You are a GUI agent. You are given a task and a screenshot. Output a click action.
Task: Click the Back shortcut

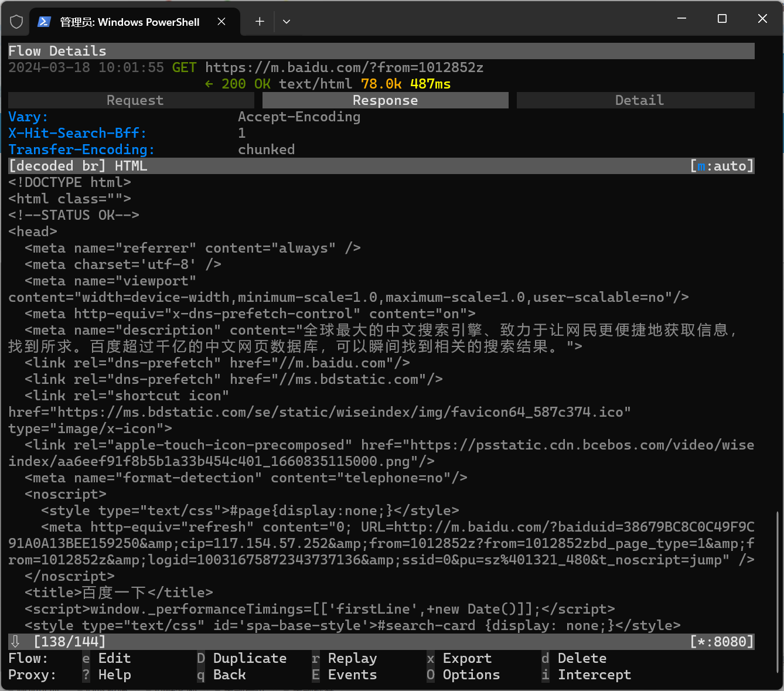click(221, 675)
